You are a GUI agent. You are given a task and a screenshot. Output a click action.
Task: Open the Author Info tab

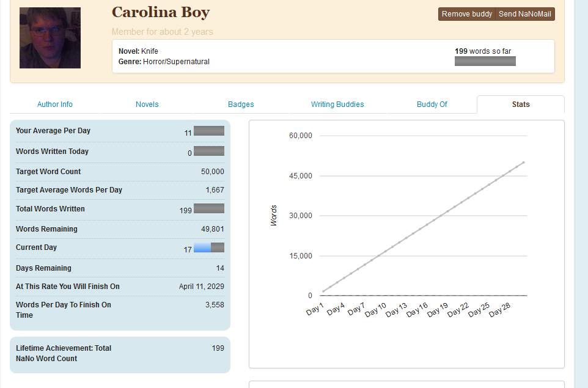[x=55, y=104]
